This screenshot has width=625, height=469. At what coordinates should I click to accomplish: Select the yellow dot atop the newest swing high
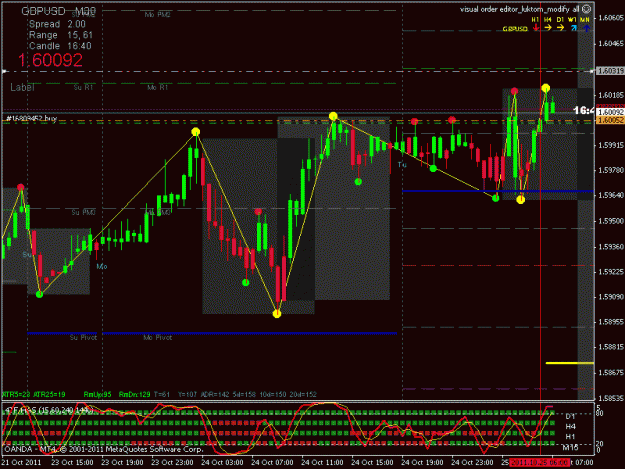point(546,88)
